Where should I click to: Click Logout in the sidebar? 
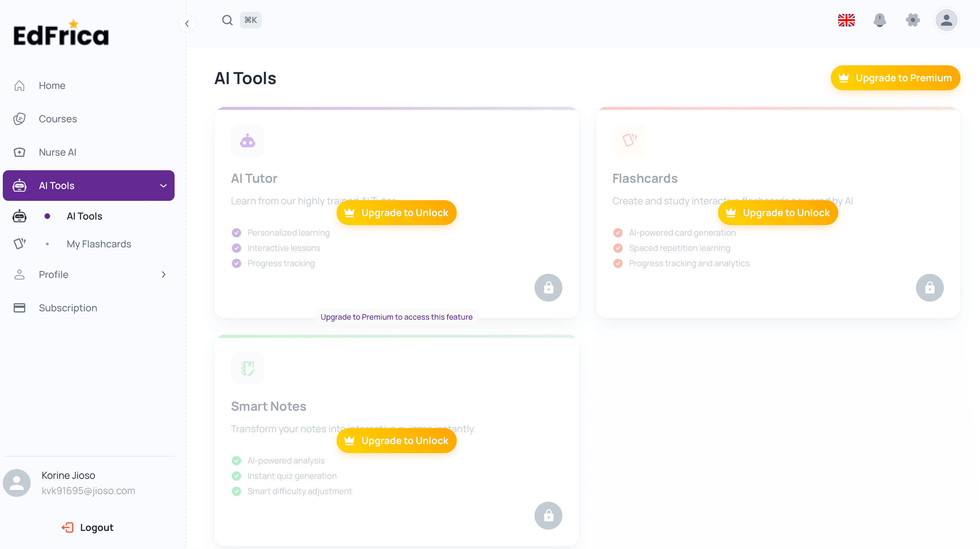pos(88,527)
